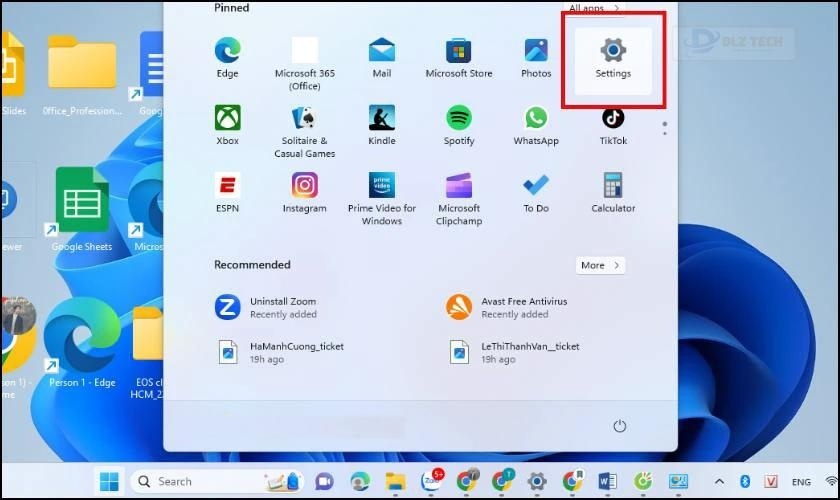The height and width of the screenshot is (500, 840).
Task: Open Prime Video for Windows
Action: coord(381,198)
